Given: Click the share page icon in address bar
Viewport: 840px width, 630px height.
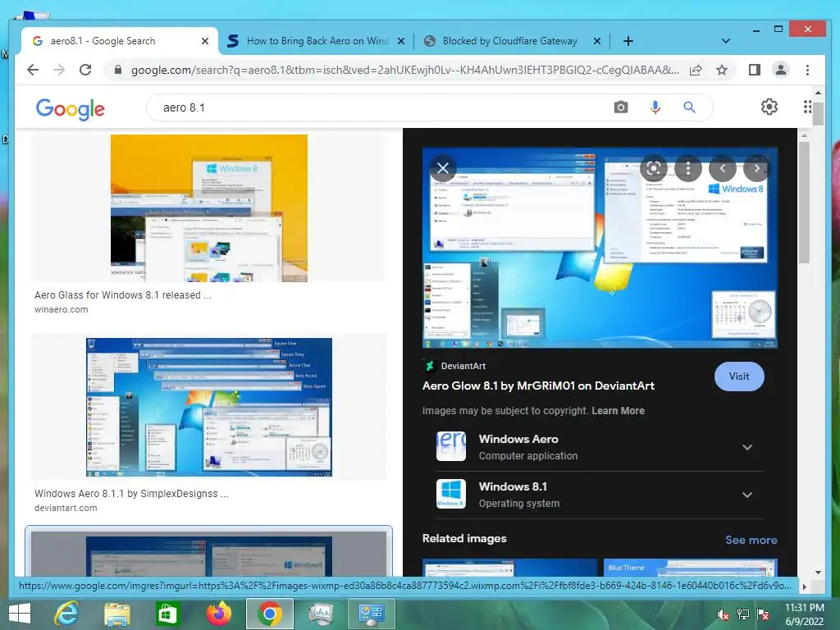Looking at the screenshot, I should point(696,71).
